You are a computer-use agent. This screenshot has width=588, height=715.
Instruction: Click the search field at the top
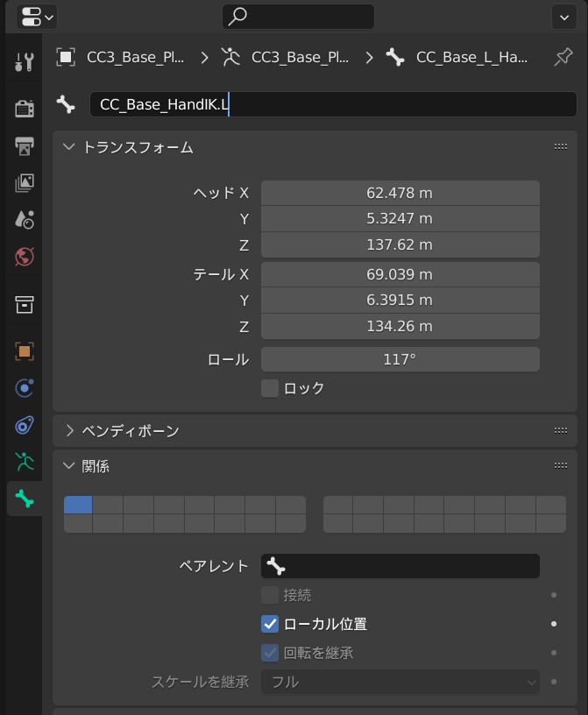pos(298,16)
